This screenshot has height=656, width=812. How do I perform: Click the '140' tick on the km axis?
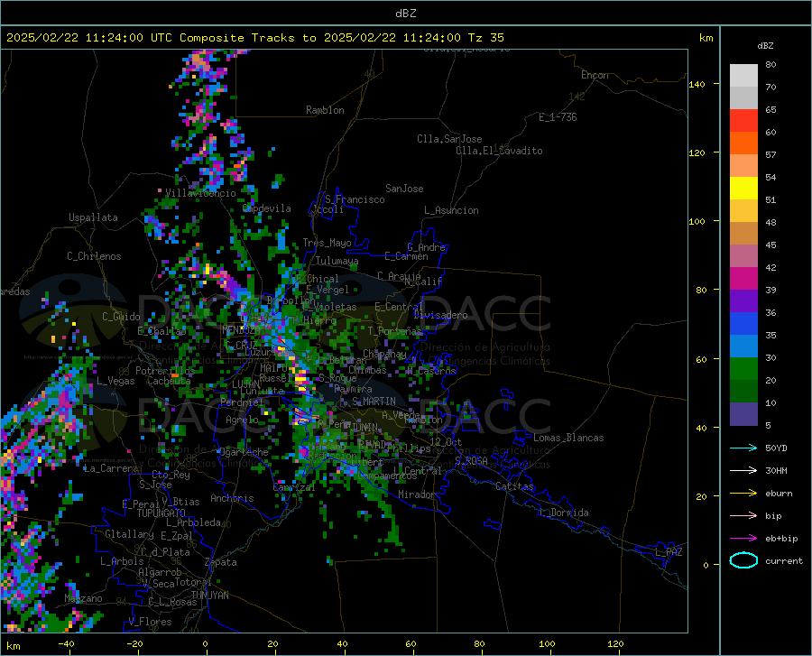[697, 84]
